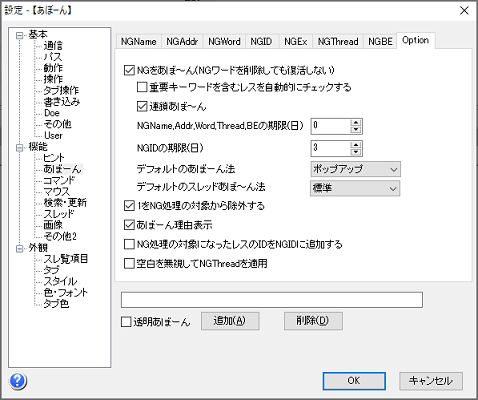478x400 pixels.
Task: Click the NGIDの期限 number field
Action: point(331,148)
